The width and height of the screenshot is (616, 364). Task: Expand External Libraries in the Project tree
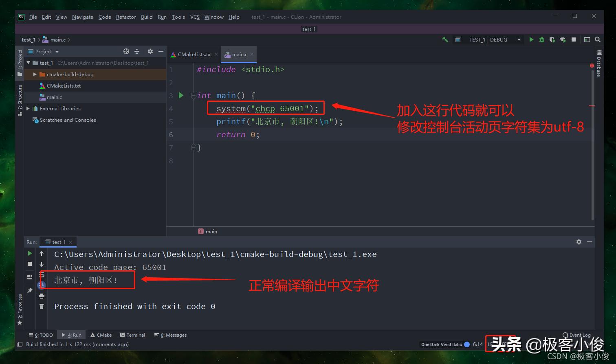(28, 108)
